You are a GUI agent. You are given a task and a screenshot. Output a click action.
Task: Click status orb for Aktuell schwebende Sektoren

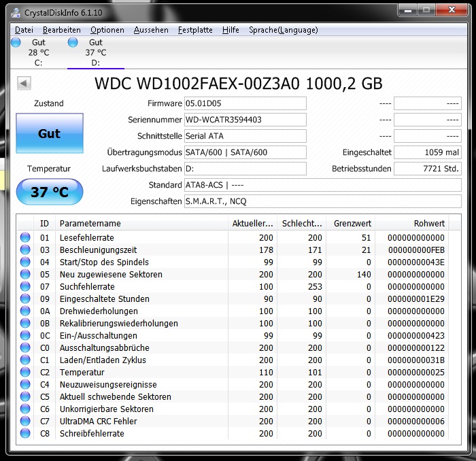(25, 396)
